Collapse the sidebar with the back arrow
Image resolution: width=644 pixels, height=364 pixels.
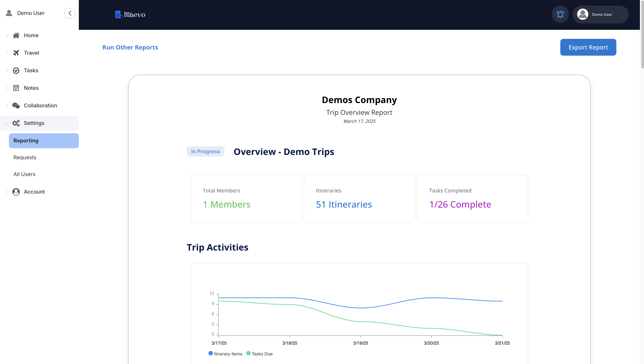tap(70, 13)
